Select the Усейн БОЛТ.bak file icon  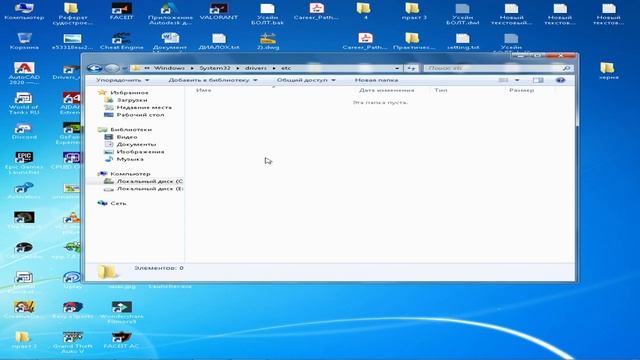click(268, 14)
